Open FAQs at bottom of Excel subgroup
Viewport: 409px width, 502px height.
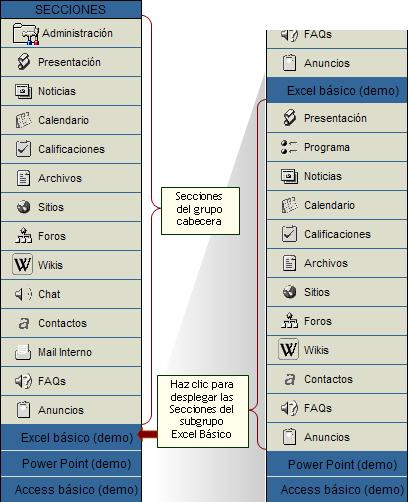tap(337, 408)
